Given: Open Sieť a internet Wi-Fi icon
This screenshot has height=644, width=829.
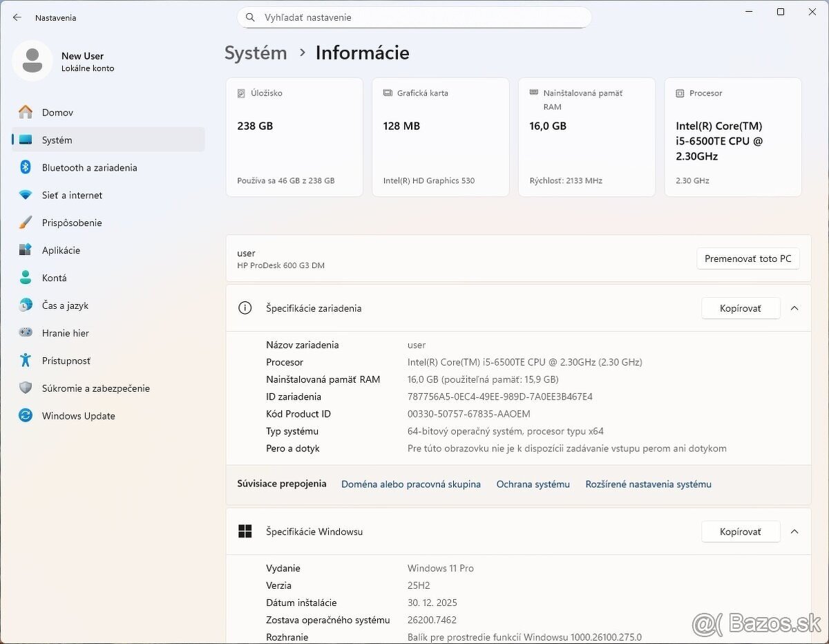Looking at the screenshot, I should click(26, 195).
